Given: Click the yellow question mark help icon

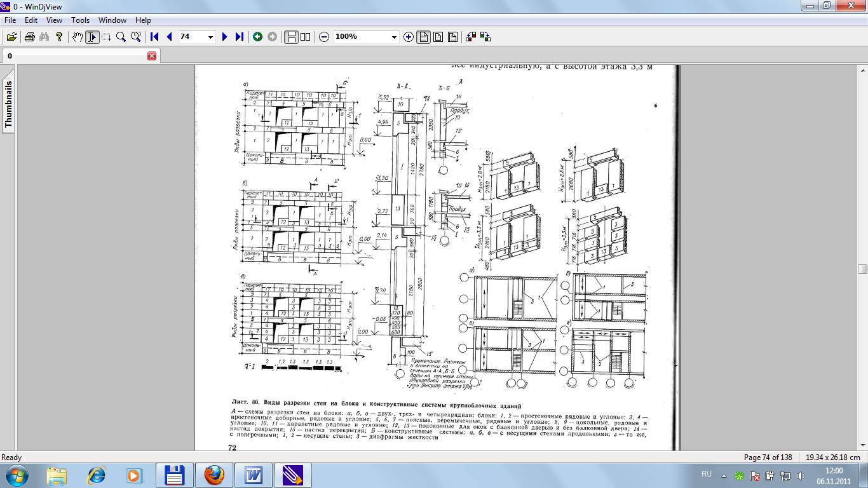Looking at the screenshot, I should [x=58, y=37].
